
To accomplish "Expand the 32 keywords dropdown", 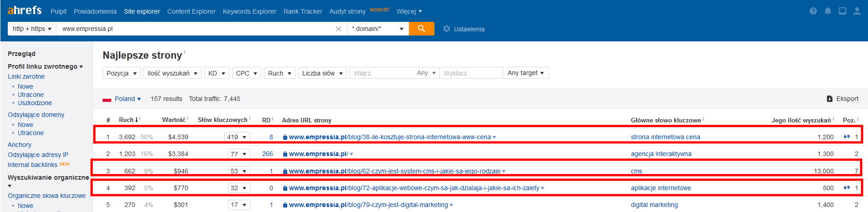I will point(239,188).
